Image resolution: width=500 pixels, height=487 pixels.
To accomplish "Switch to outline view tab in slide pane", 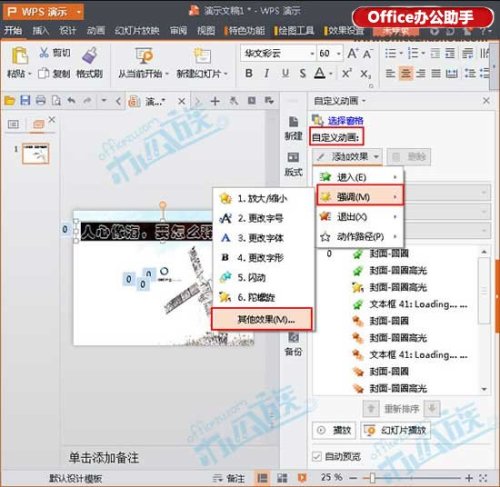I will click(13, 124).
